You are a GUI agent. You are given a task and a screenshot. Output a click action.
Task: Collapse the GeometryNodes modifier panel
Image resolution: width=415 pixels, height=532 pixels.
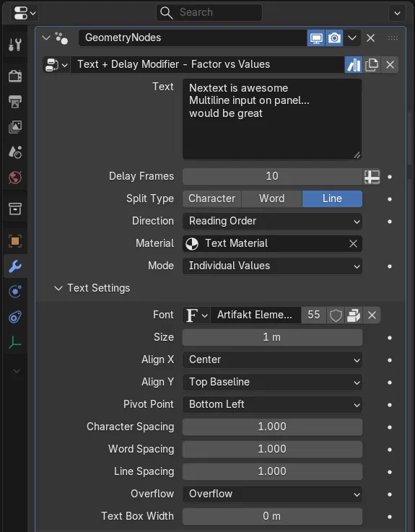pos(46,38)
